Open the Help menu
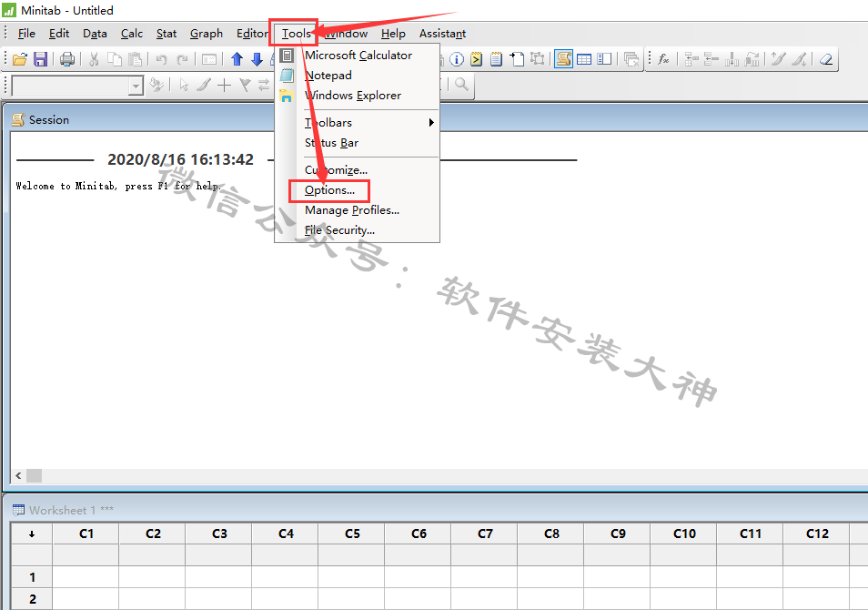Image resolution: width=868 pixels, height=610 pixels. [393, 34]
